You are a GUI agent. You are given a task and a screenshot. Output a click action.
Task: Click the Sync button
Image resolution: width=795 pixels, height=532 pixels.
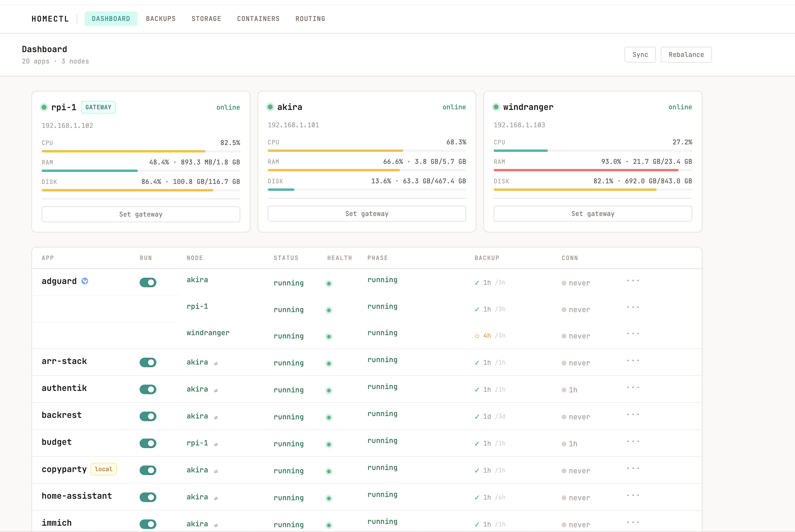(x=640, y=55)
